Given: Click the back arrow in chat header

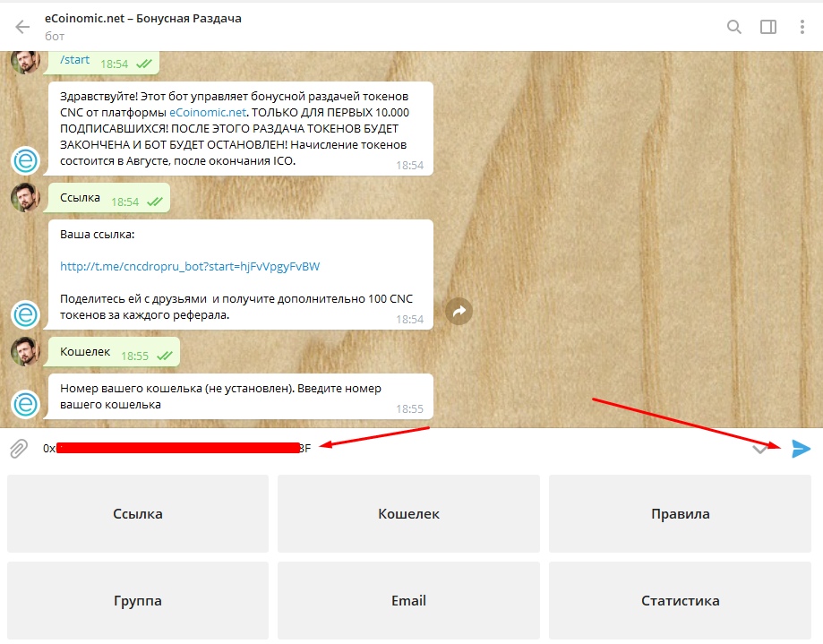Looking at the screenshot, I should [22, 27].
